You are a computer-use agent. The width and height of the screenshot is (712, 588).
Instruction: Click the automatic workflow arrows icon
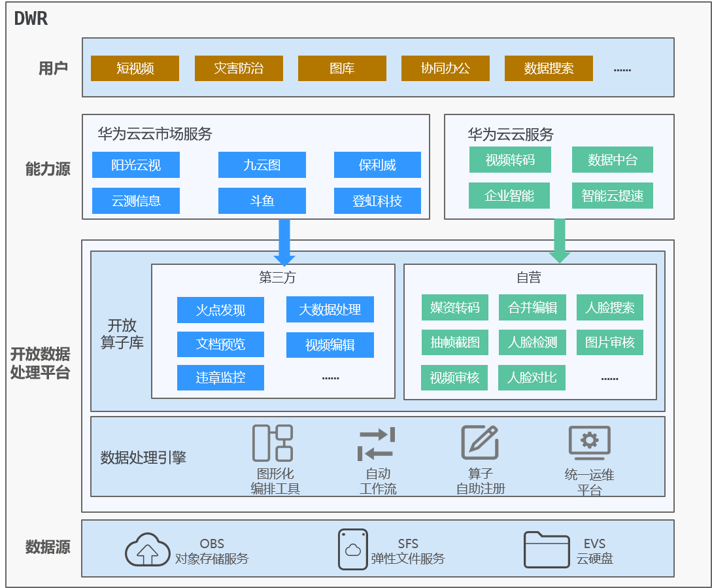pyautogui.click(x=377, y=443)
